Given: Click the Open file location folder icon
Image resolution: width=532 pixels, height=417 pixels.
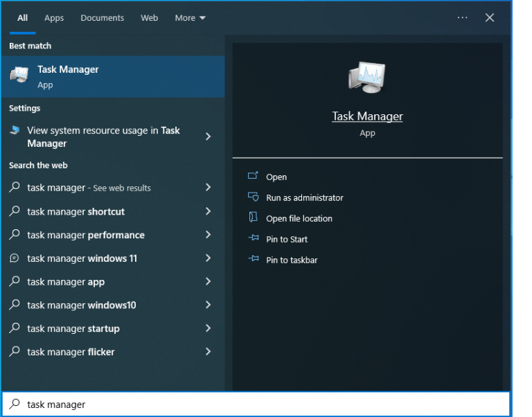Looking at the screenshot, I should 253,217.
